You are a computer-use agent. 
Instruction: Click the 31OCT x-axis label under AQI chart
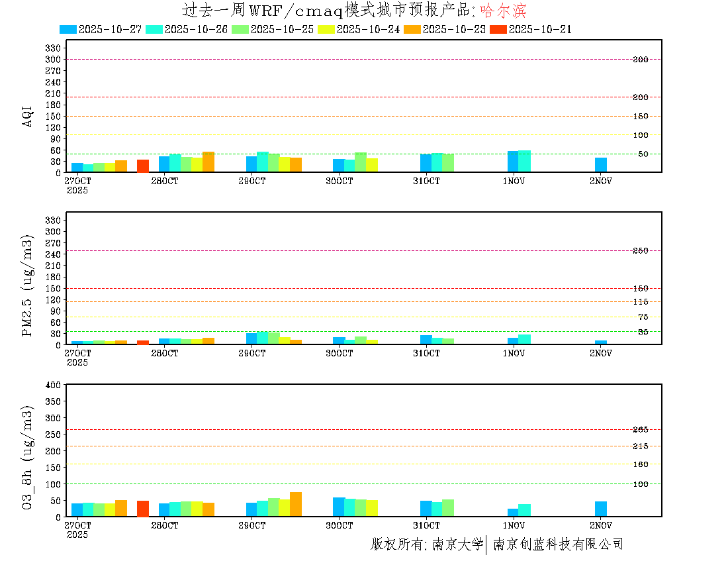pyautogui.click(x=426, y=181)
